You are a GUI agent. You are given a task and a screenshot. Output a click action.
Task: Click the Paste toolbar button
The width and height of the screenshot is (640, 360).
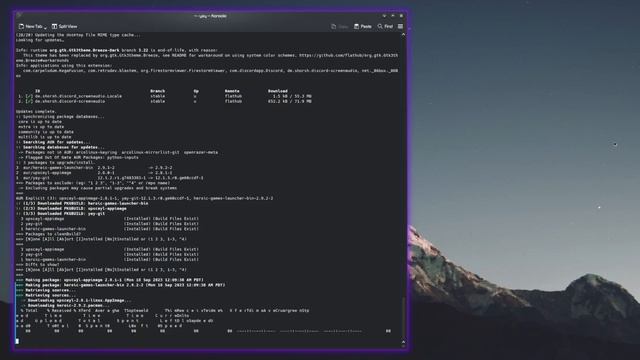coord(363,27)
